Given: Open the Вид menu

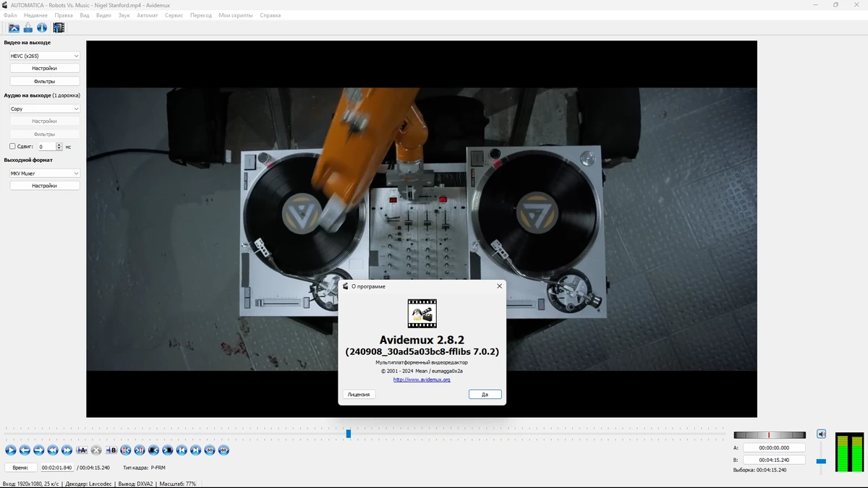Looking at the screenshot, I should coord(85,15).
